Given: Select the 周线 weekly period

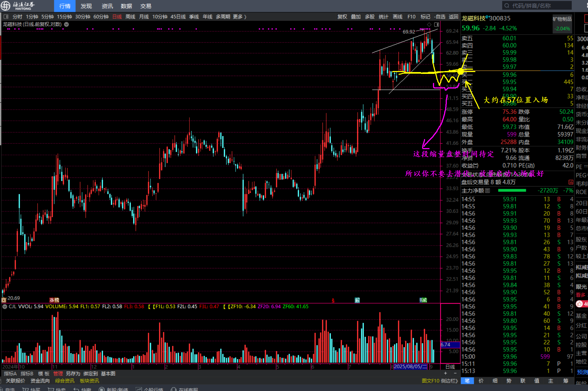Looking at the screenshot, I should [x=130, y=17].
